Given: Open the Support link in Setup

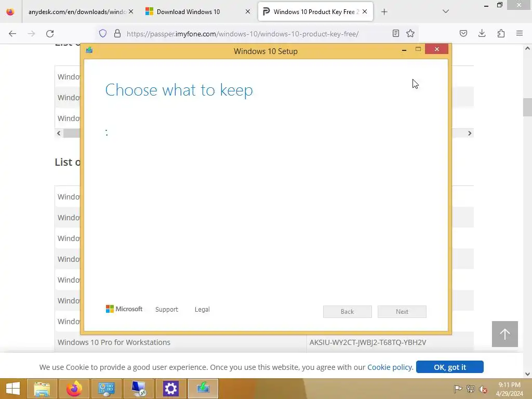Looking at the screenshot, I should tap(167, 310).
